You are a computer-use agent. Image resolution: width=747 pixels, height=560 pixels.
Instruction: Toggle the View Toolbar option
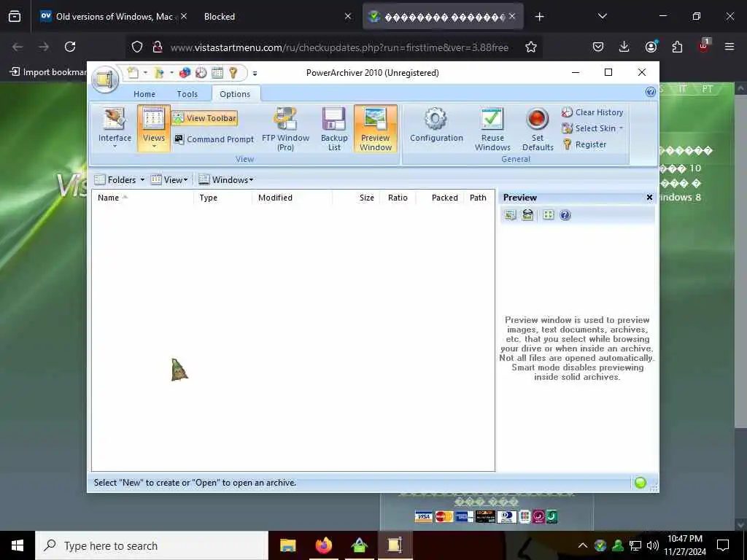[205, 118]
